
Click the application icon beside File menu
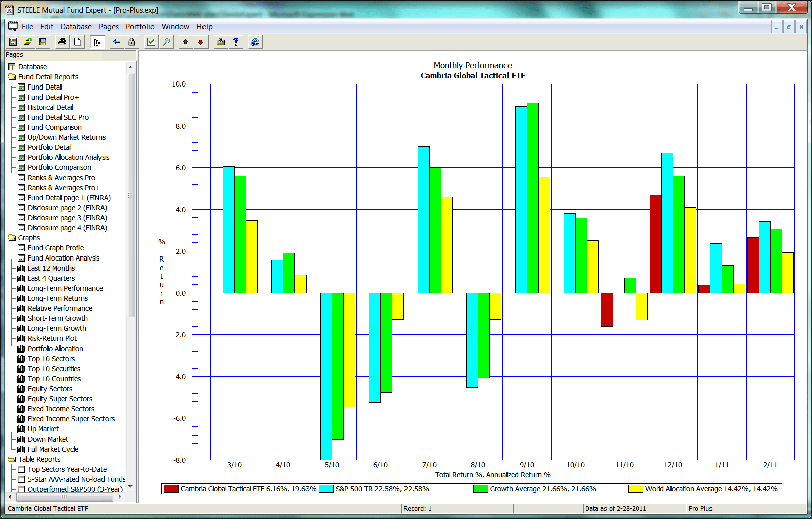(x=13, y=26)
